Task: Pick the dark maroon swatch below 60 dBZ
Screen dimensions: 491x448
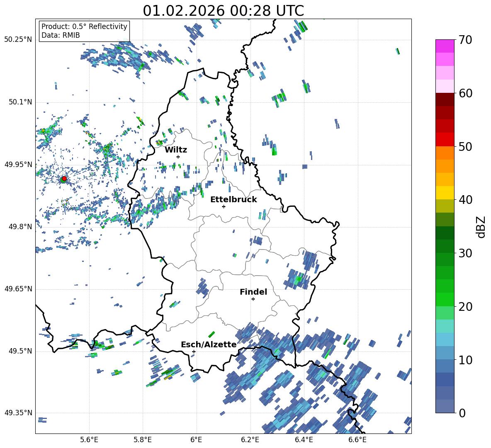Action: pos(445,99)
